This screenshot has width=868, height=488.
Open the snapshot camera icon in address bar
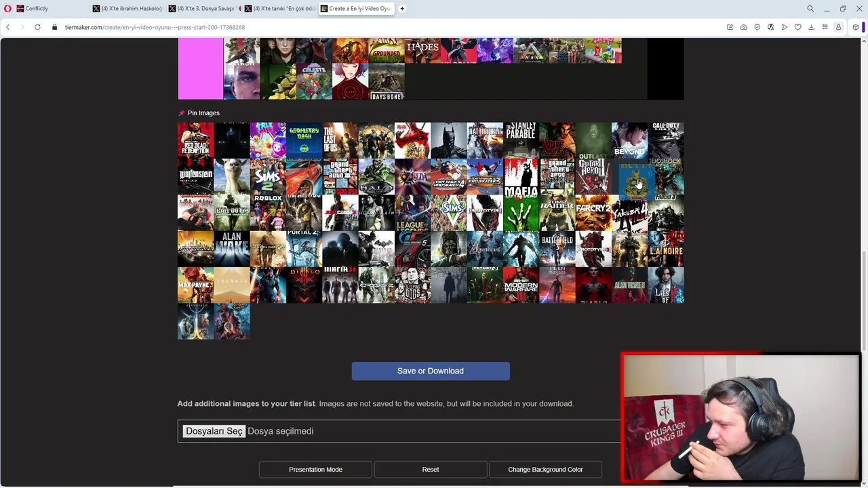744,27
